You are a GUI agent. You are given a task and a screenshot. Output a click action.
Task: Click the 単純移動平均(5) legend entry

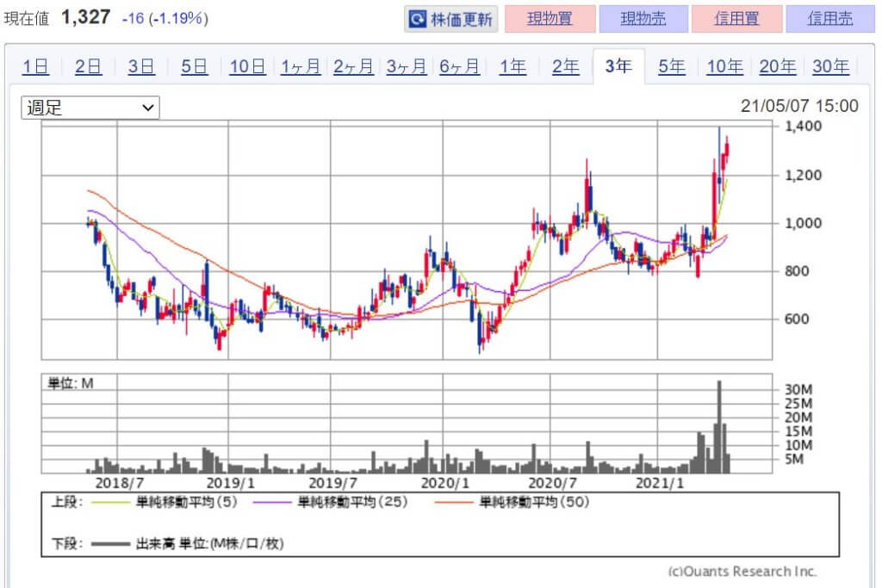pyautogui.click(x=165, y=502)
